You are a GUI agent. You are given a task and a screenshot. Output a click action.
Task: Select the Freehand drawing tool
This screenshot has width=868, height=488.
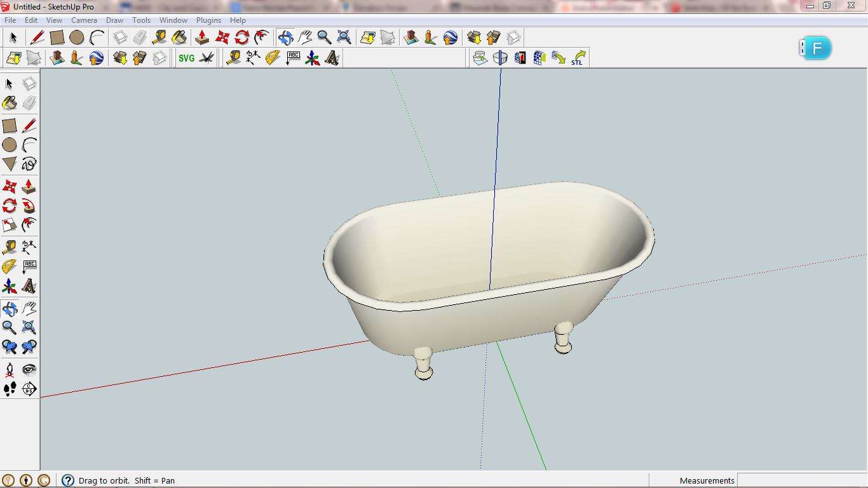(29, 165)
